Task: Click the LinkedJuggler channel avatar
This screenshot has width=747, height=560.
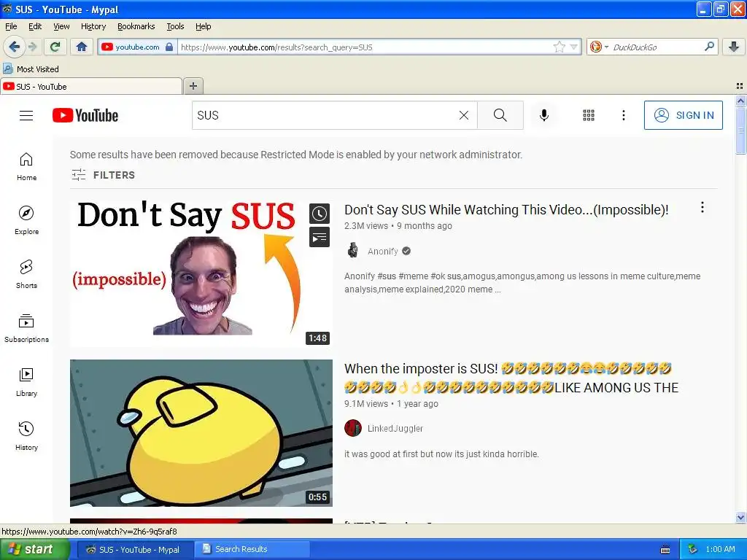Action: coord(353,428)
